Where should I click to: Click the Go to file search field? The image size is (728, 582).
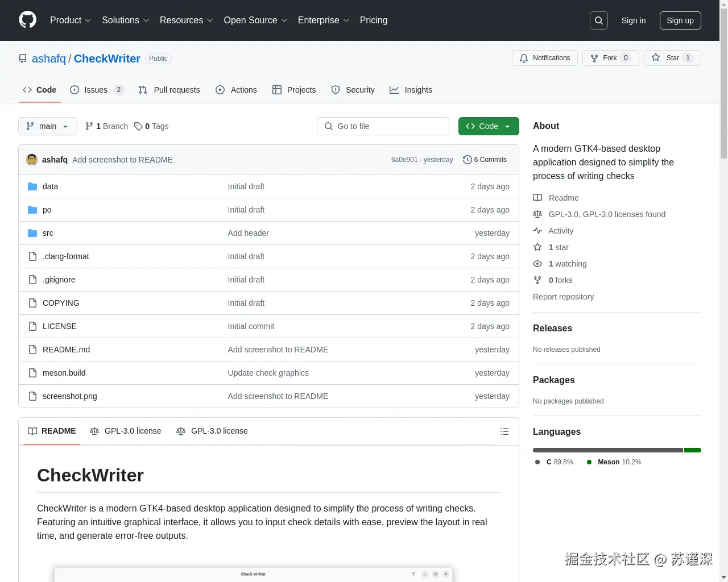tap(383, 126)
